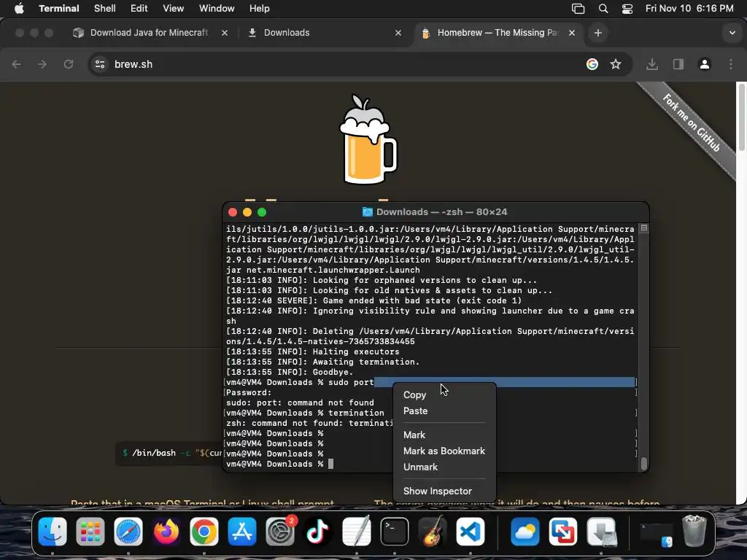The height and width of the screenshot is (560, 747).
Task: Click the Google icon in address bar
Action: [x=592, y=64]
